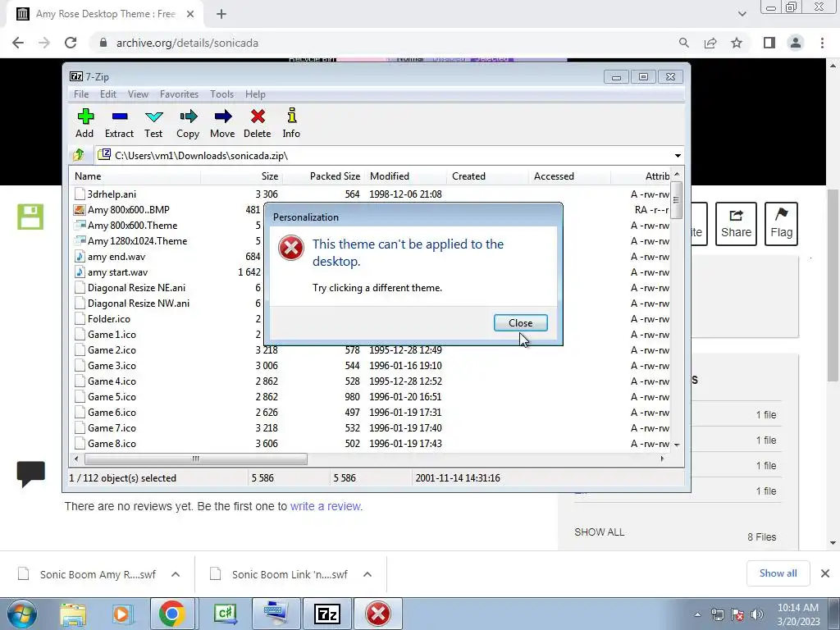Select the 3drhelp.ani file
The image size is (840, 630).
(112, 194)
